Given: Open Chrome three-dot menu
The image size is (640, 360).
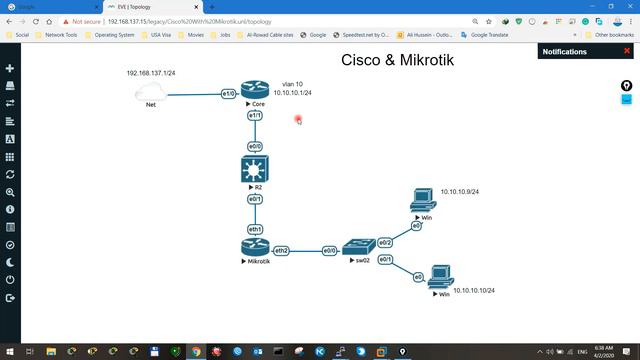Looking at the screenshot, I should [631, 22].
